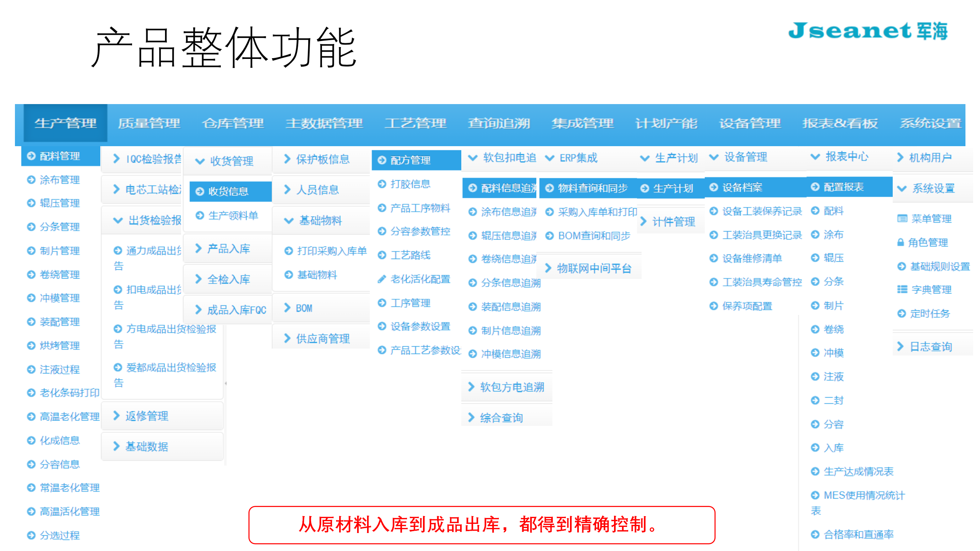Switch to the 报表&看板 tab

click(840, 123)
